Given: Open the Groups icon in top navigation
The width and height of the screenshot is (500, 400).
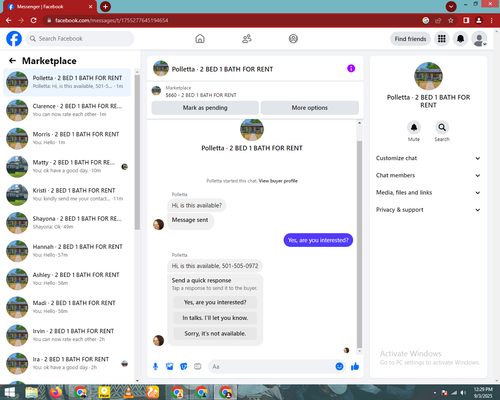Looking at the screenshot, I should click(x=293, y=39).
